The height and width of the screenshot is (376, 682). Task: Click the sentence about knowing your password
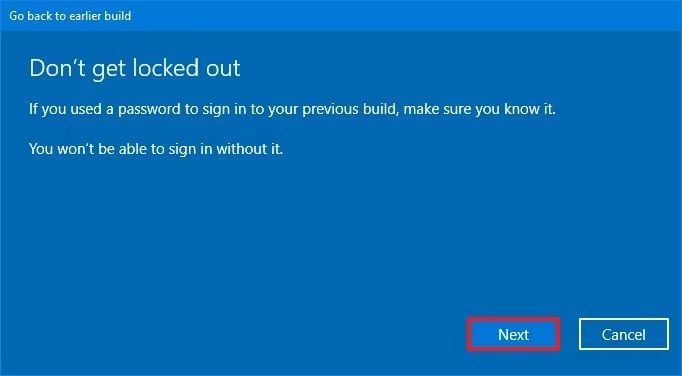(292, 109)
